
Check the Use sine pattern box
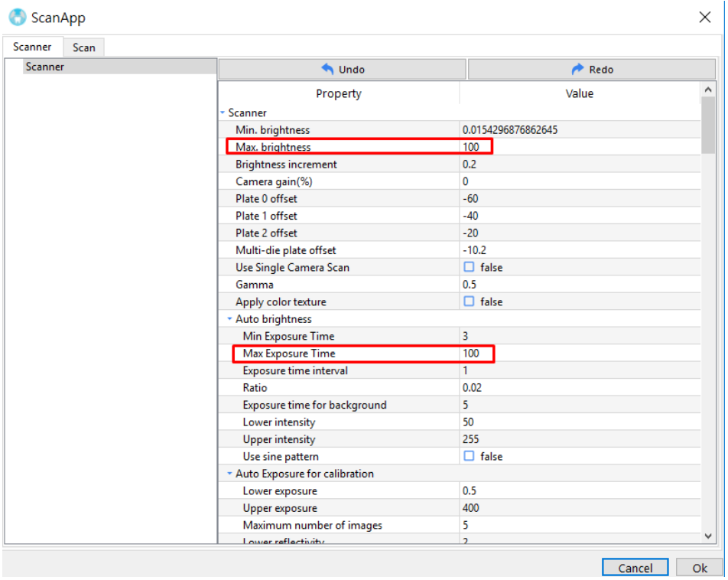click(x=469, y=456)
